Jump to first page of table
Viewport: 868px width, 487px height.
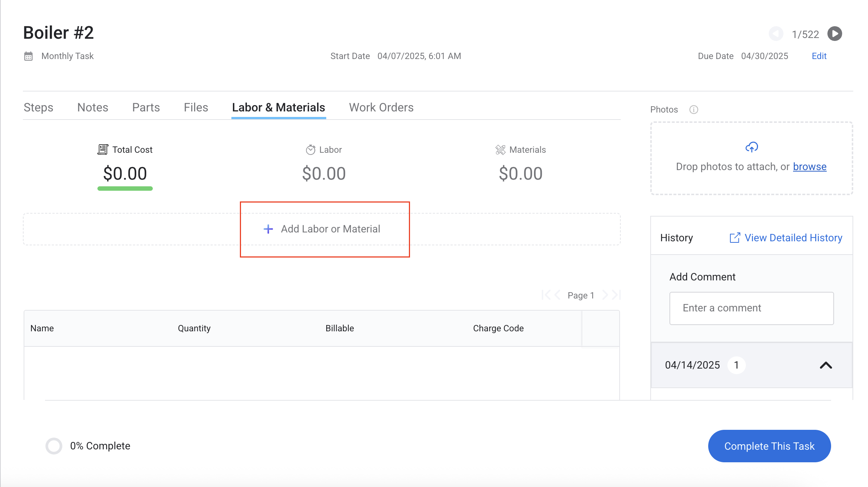pyautogui.click(x=546, y=295)
